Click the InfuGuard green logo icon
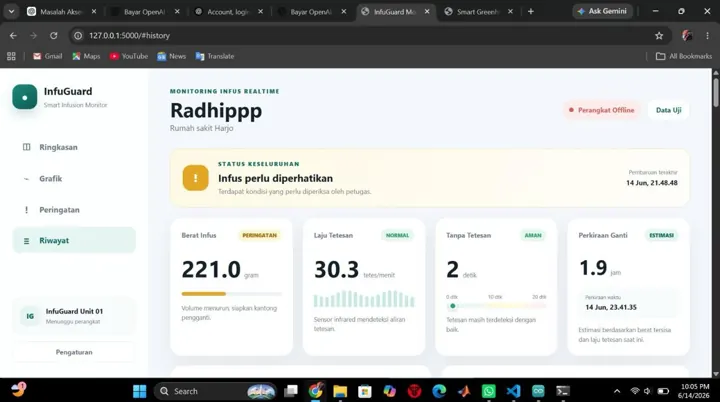This screenshot has width=720, height=402. [25, 97]
